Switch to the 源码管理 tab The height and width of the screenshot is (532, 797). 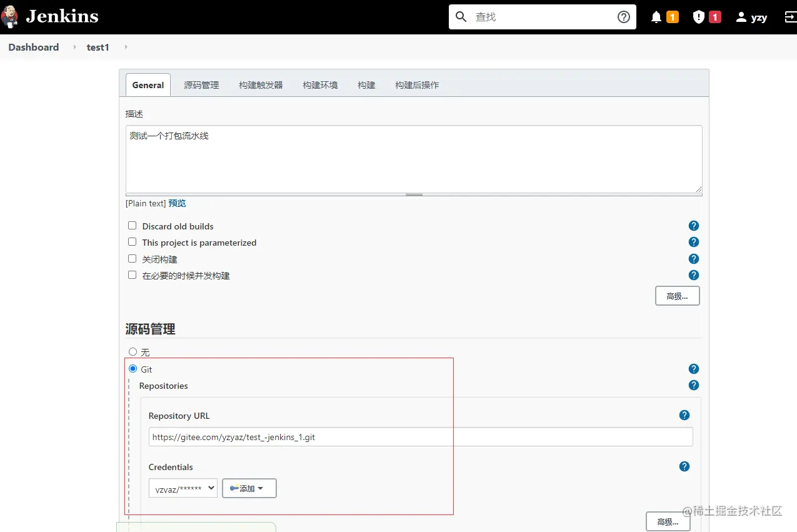(x=201, y=85)
